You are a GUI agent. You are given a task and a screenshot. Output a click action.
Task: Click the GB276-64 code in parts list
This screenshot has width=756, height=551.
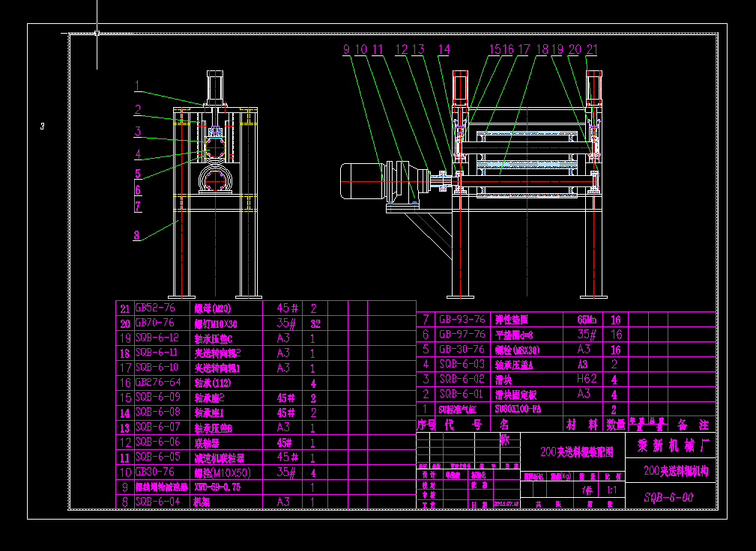(x=155, y=382)
